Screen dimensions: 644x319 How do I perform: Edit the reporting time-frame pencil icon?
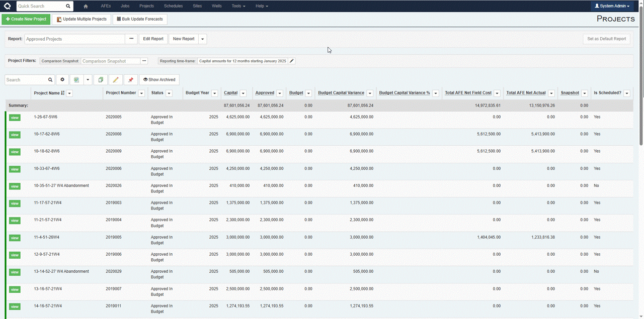292,61
